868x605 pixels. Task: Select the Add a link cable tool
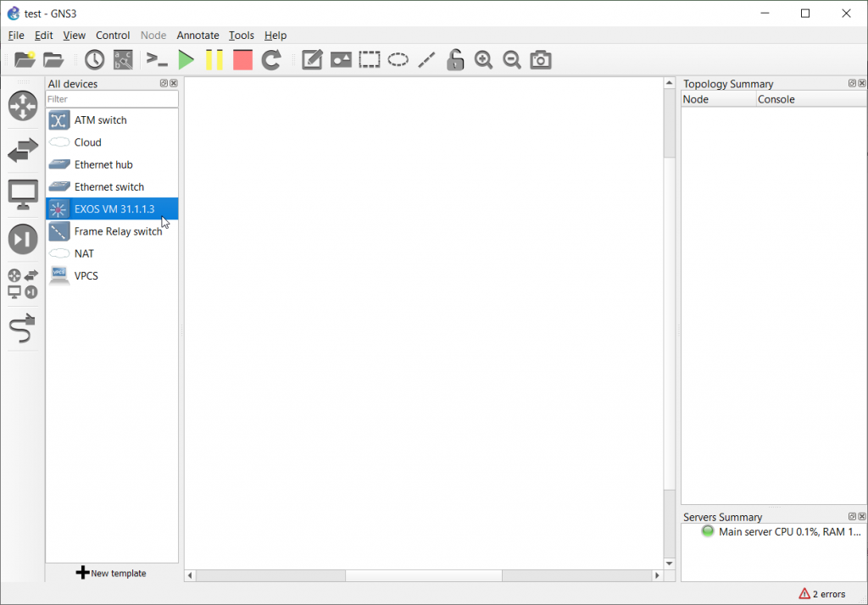23,328
